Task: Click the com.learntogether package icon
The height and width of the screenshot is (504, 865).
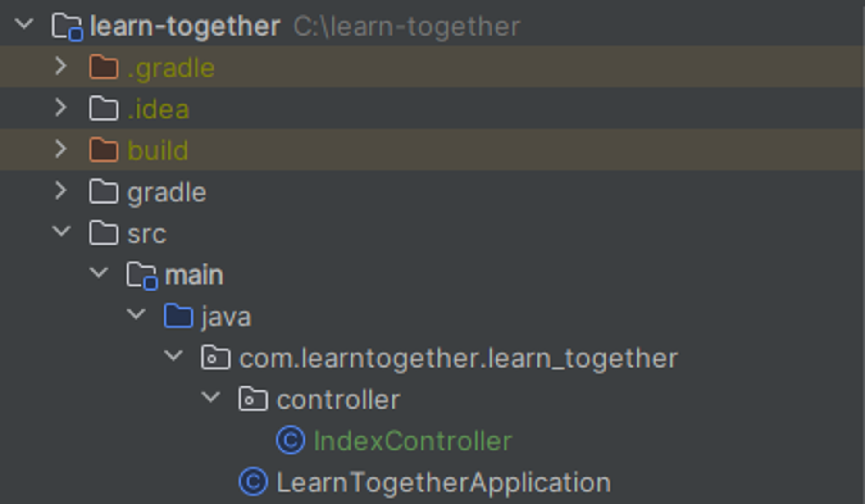Action: pos(216,358)
